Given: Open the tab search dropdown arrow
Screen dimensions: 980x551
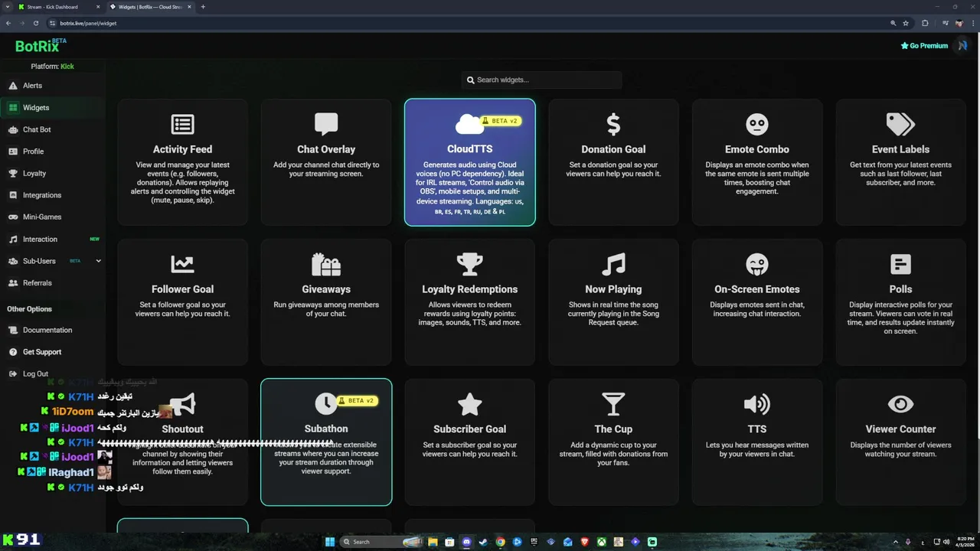Looking at the screenshot, I should tap(8, 7).
